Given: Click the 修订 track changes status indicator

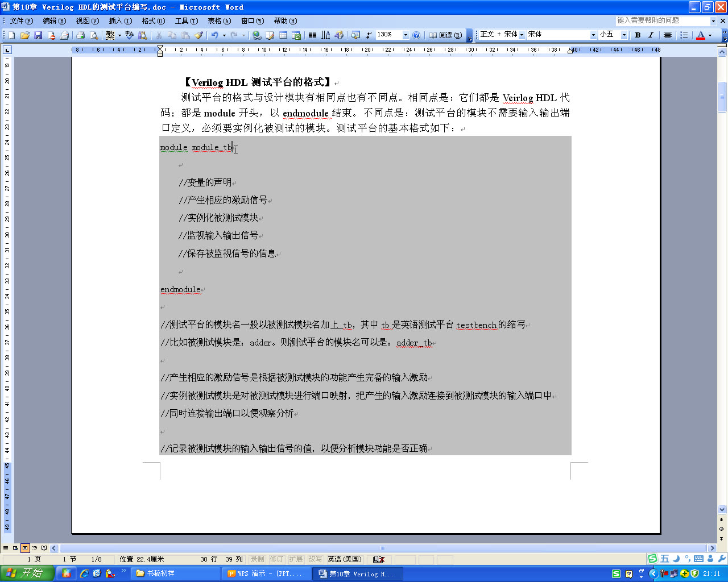Looking at the screenshot, I should pyautogui.click(x=276, y=559).
